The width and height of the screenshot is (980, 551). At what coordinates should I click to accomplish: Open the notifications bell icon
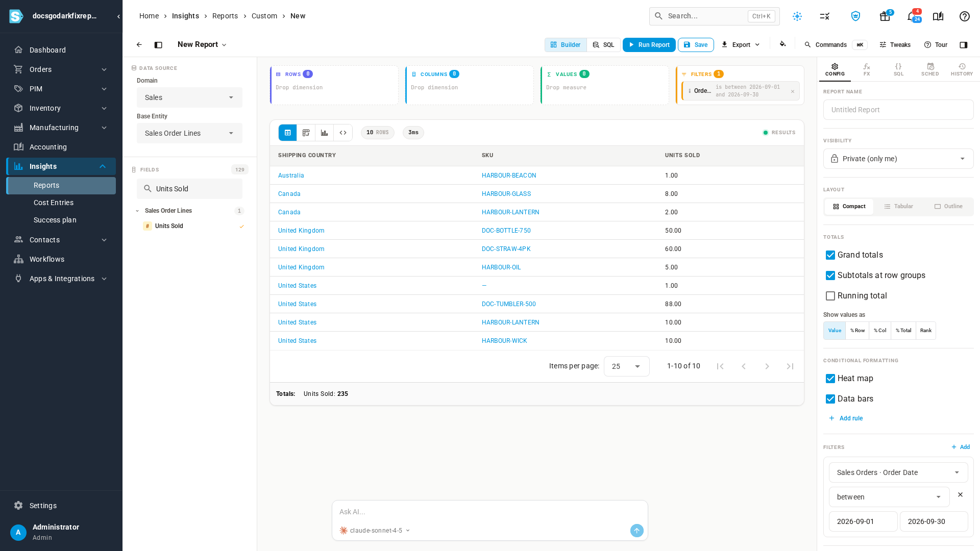[x=911, y=16]
